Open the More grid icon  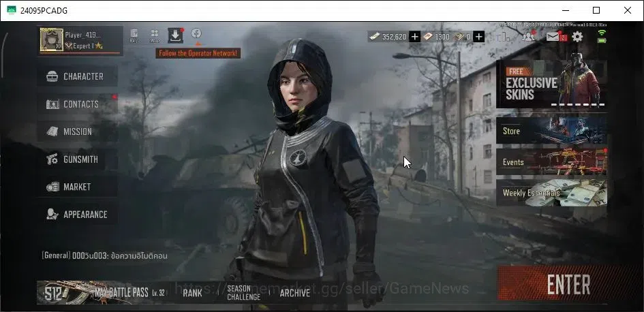(x=155, y=35)
